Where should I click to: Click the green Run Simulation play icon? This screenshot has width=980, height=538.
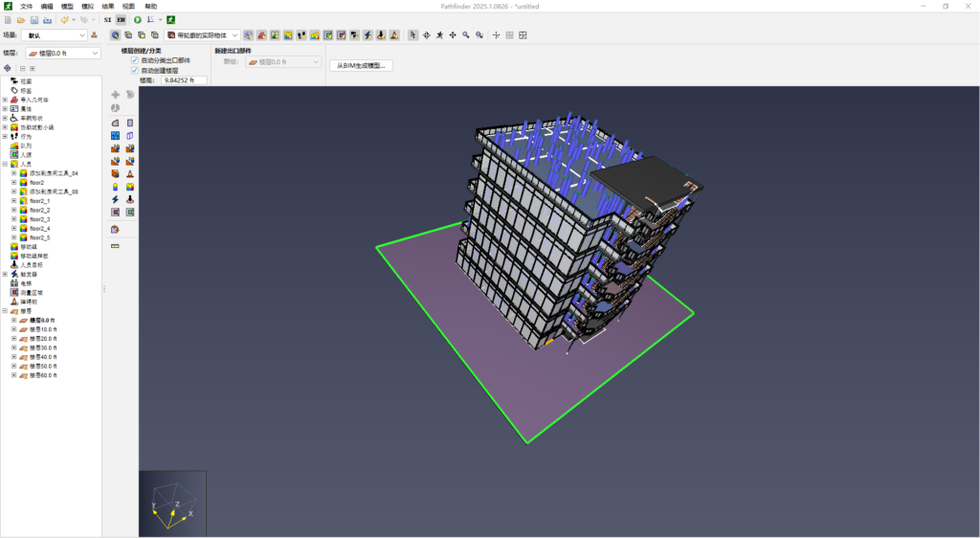tap(137, 20)
